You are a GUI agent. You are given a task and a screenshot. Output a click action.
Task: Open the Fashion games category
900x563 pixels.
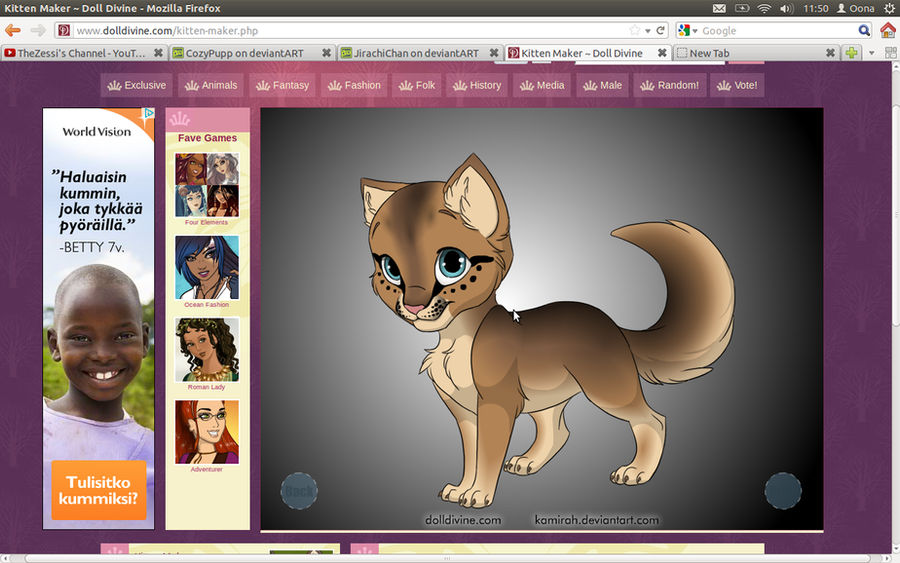point(354,85)
